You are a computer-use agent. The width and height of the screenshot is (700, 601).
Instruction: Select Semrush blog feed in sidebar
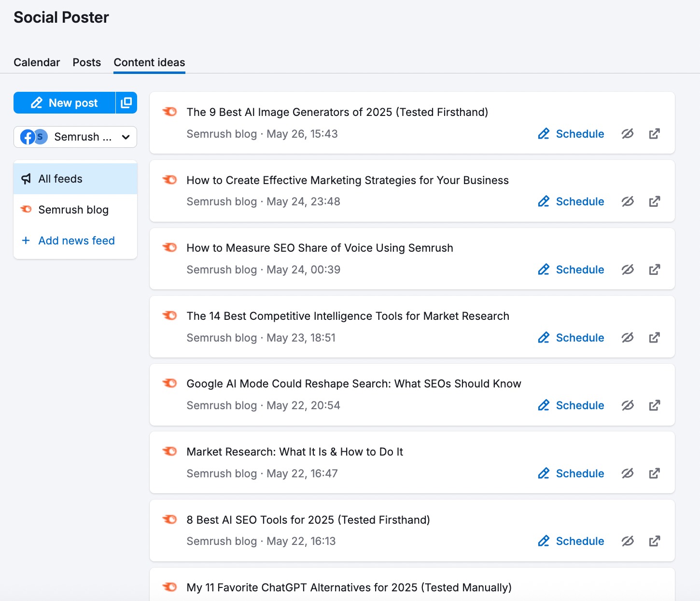(73, 210)
